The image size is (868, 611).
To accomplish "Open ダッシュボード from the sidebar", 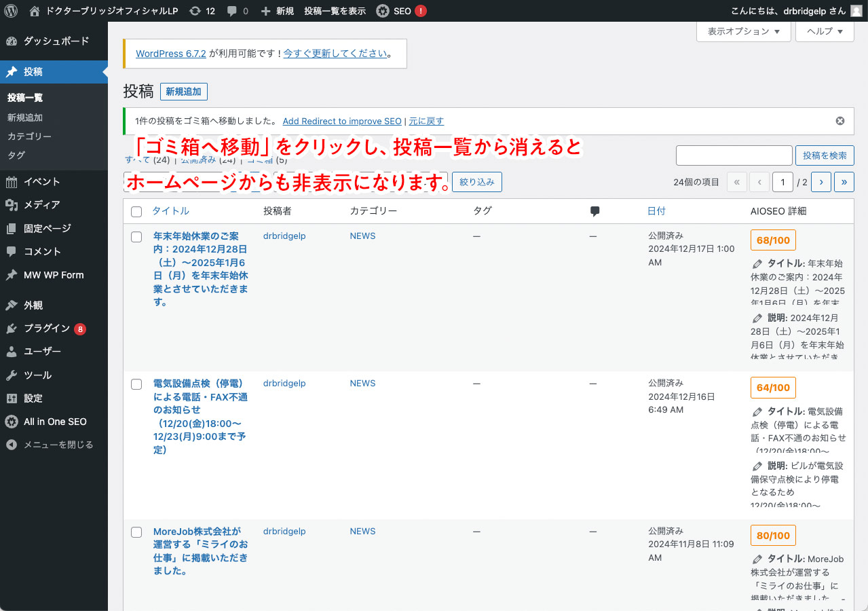I will point(54,41).
